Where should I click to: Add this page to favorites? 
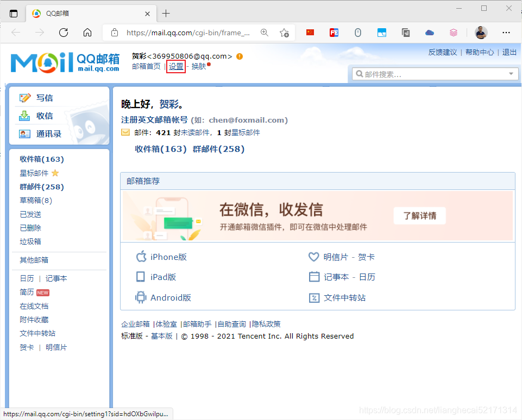click(x=284, y=33)
